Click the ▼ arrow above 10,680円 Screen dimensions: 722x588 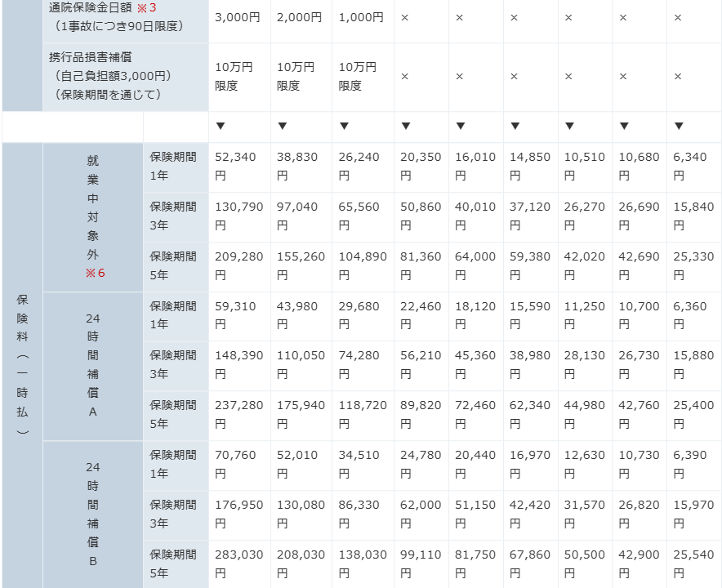[x=624, y=126]
